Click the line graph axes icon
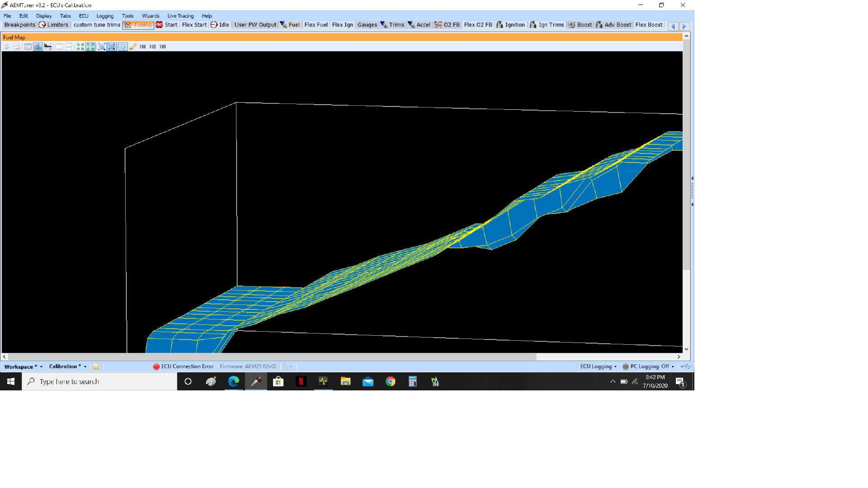 click(48, 47)
